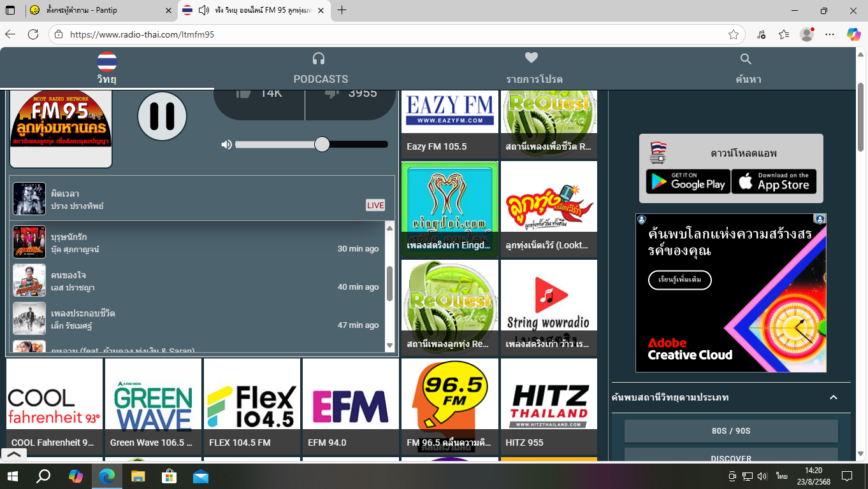Open สถานีเพลงเพื่อชีวิต ReQuest station
Image resolution: width=868 pixels, height=489 pixels.
click(549, 124)
